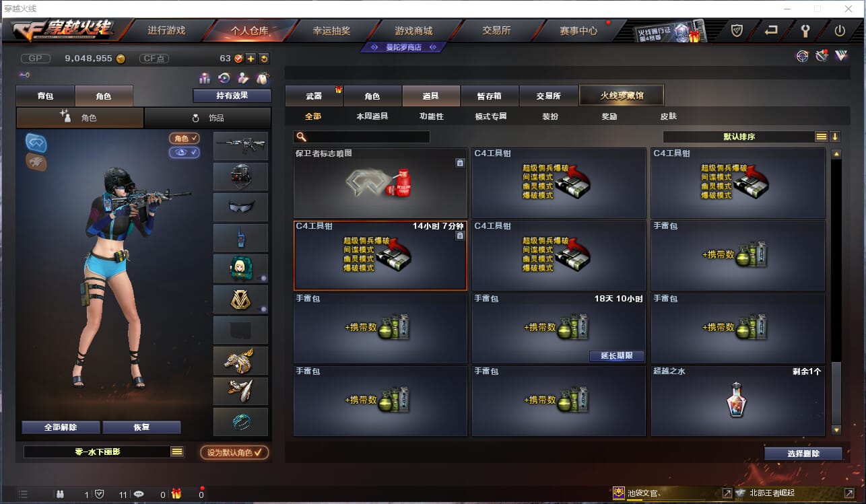This screenshot has height=504, width=866.
Task: Switch to the 武器 tab
Action: pos(314,96)
